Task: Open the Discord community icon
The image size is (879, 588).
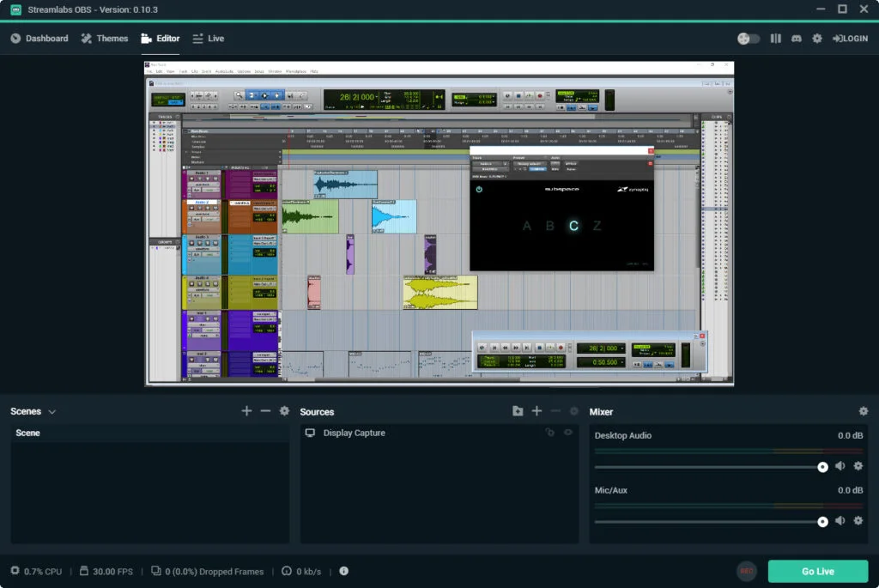Action: [796, 38]
